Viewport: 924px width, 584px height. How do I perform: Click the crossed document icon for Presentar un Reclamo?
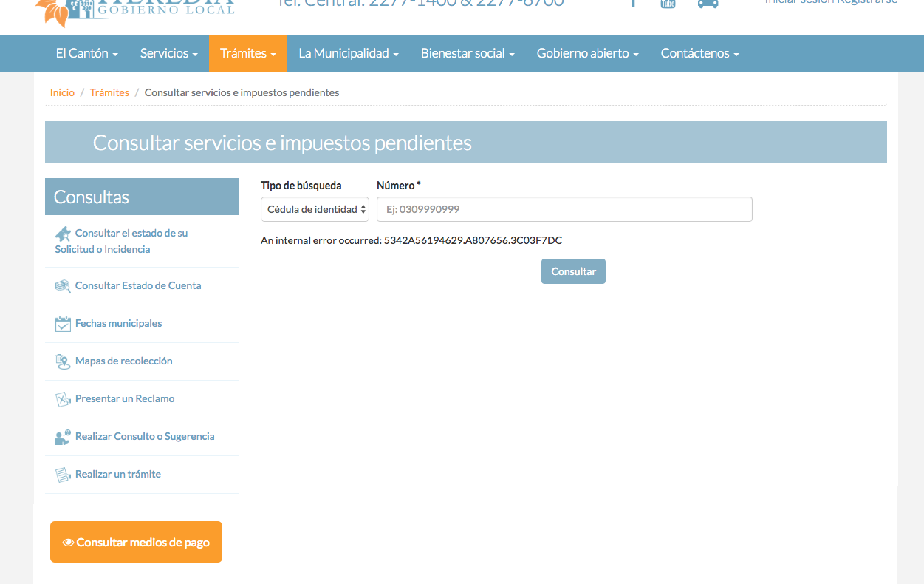[63, 399]
